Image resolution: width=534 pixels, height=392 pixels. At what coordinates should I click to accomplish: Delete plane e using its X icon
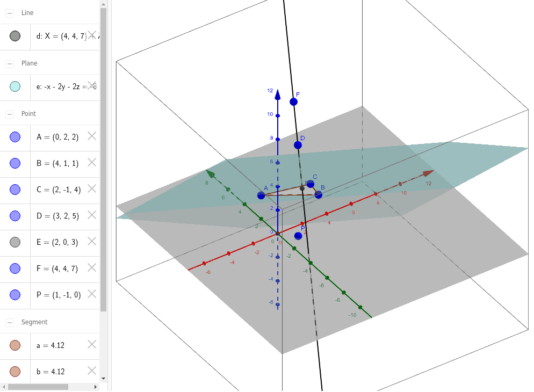(91, 85)
